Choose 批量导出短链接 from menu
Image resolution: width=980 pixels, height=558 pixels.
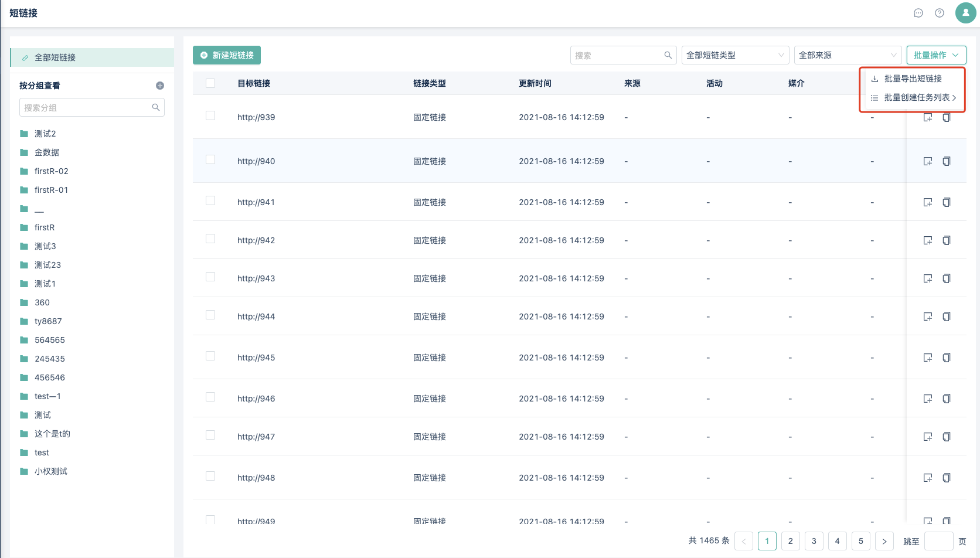click(913, 79)
